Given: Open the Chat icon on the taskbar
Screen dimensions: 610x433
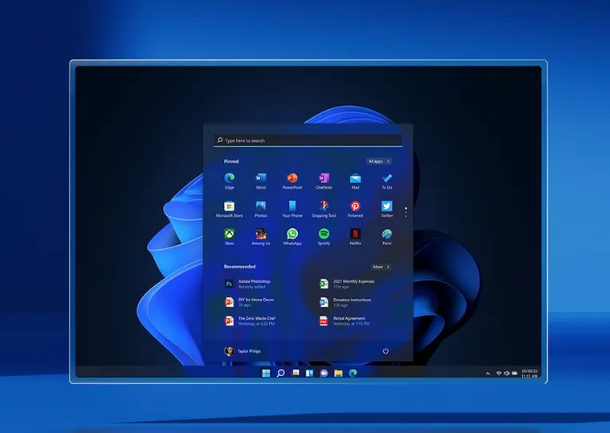Looking at the screenshot, I should (324, 373).
